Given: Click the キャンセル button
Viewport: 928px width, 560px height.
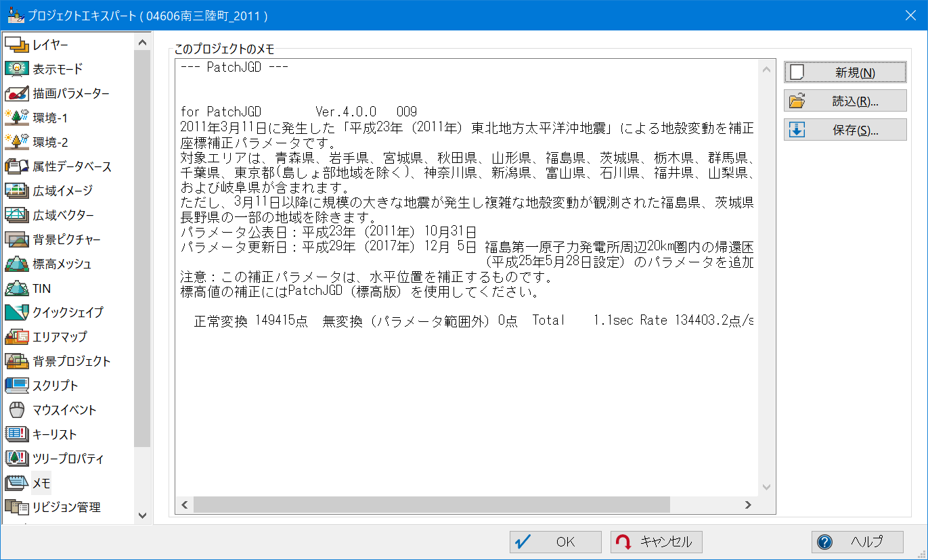Looking at the screenshot, I should pos(657,542).
